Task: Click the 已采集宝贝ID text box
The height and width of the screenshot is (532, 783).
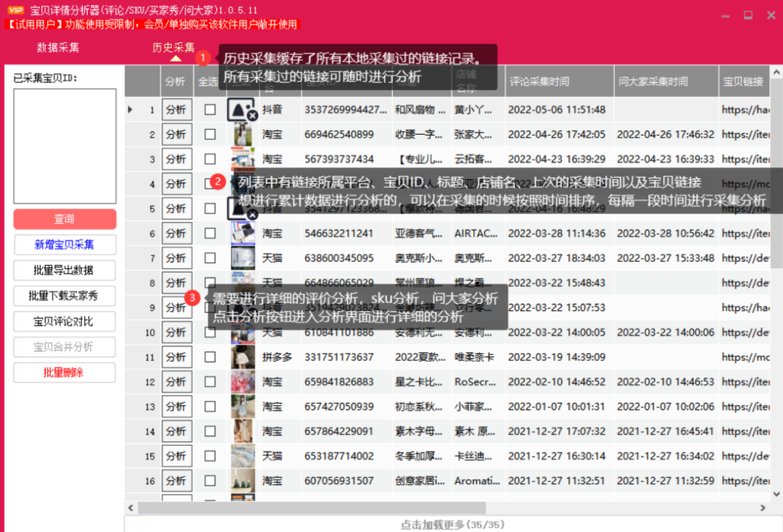Action: coord(65,146)
